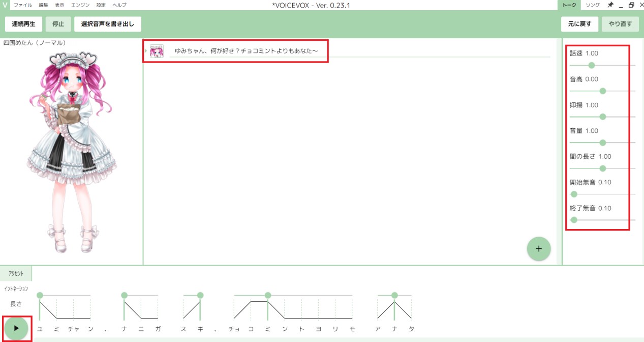Screen dimensions: 644x342
Task: Click the VOICEVOX logo icon
Action: point(5,5)
